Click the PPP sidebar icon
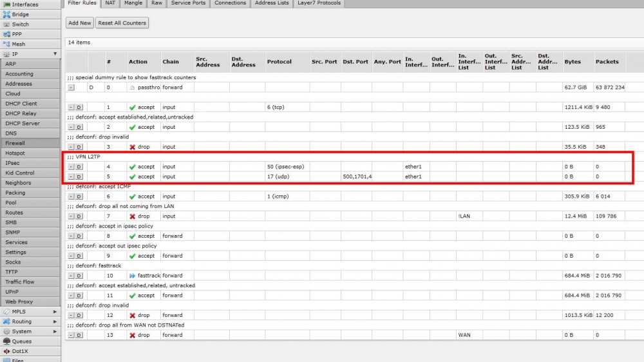 (7, 34)
